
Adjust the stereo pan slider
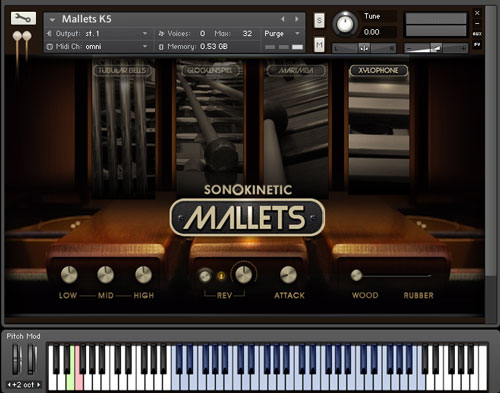364,49
